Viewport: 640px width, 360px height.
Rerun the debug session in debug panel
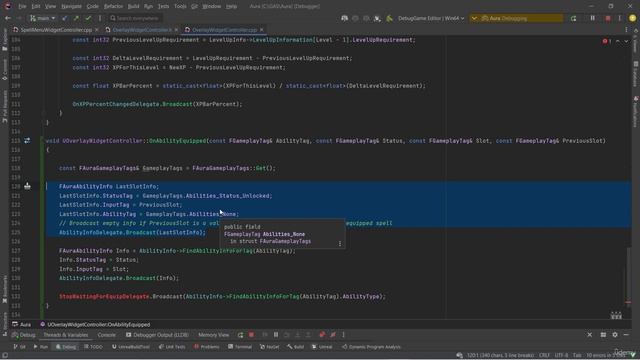(x=240, y=335)
